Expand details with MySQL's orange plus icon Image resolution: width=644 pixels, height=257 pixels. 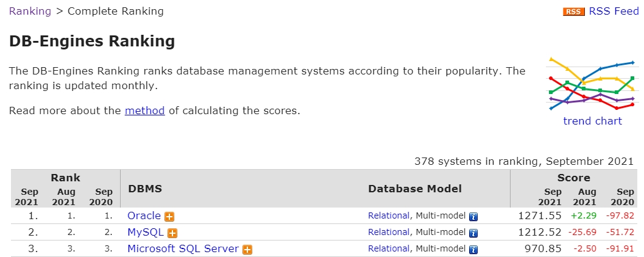(172, 233)
